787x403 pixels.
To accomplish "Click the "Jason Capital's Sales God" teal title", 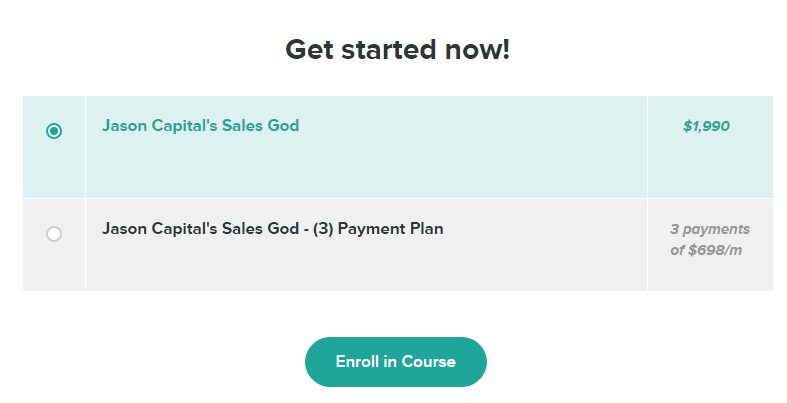I will 200,126.
